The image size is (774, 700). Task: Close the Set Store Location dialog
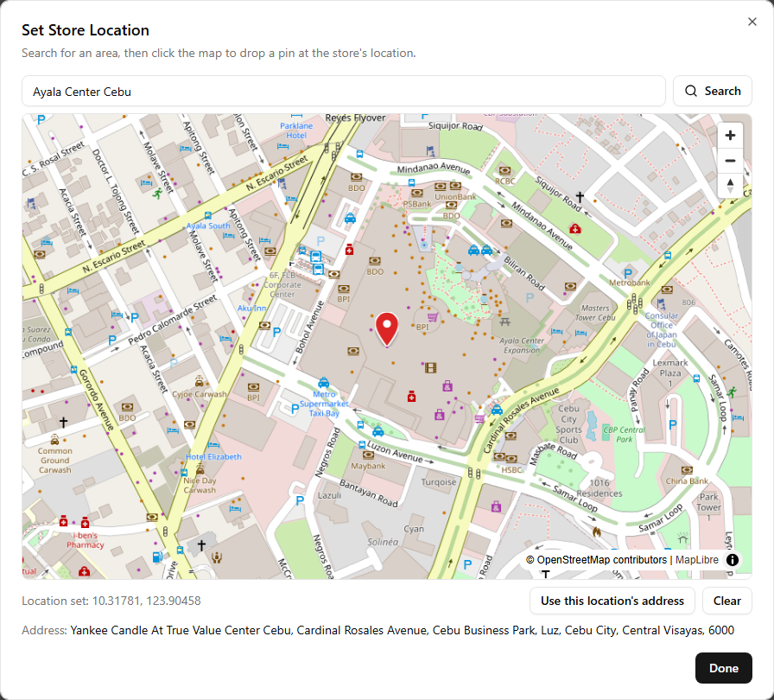point(752,22)
